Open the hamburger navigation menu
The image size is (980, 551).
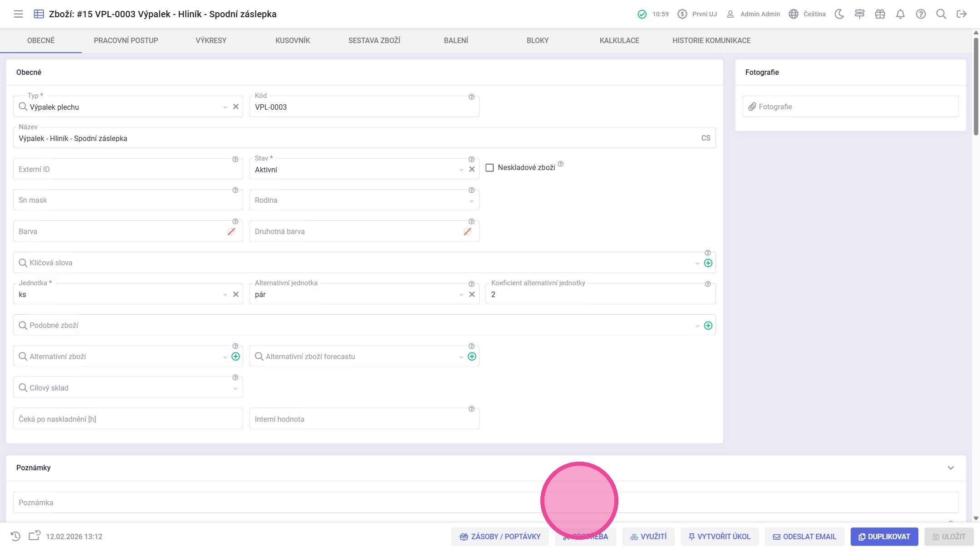pos(18,14)
